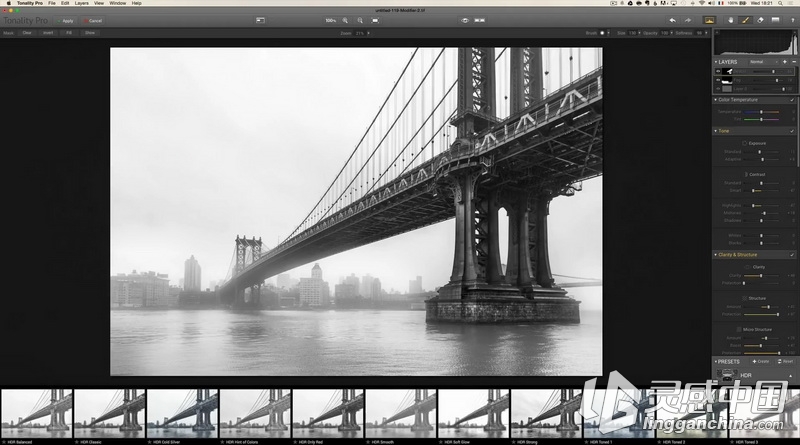
Task: Open the Apple menu
Action: pos(9,3)
